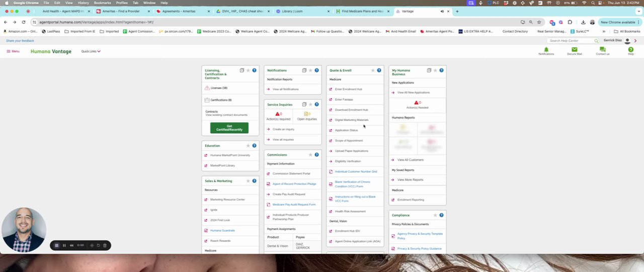This screenshot has width=644, height=272.
Task: Open a new browser tab with plus button
Action: 457,11
